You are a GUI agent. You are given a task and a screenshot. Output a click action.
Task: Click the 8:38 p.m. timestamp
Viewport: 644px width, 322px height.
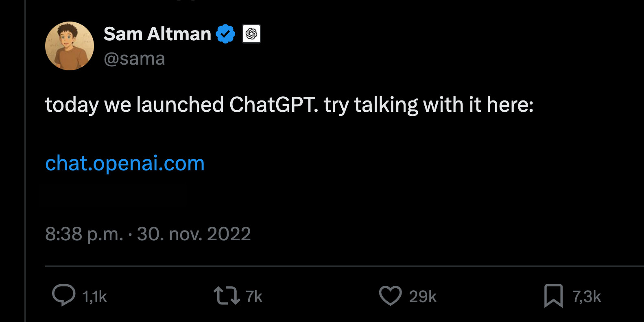(x=84, y=234)
